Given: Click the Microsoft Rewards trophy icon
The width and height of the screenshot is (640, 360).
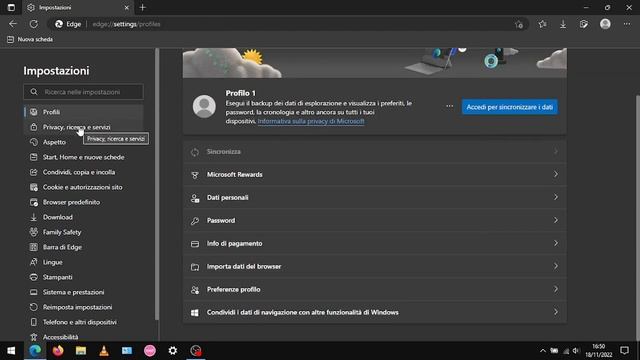Looking at the screenshot, I should (195, 175).
